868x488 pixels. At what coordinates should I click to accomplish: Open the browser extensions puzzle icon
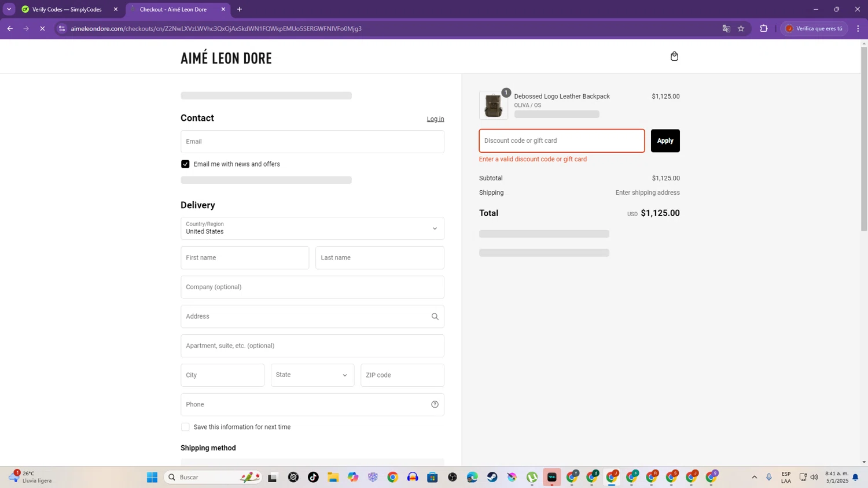coord(764,28)
